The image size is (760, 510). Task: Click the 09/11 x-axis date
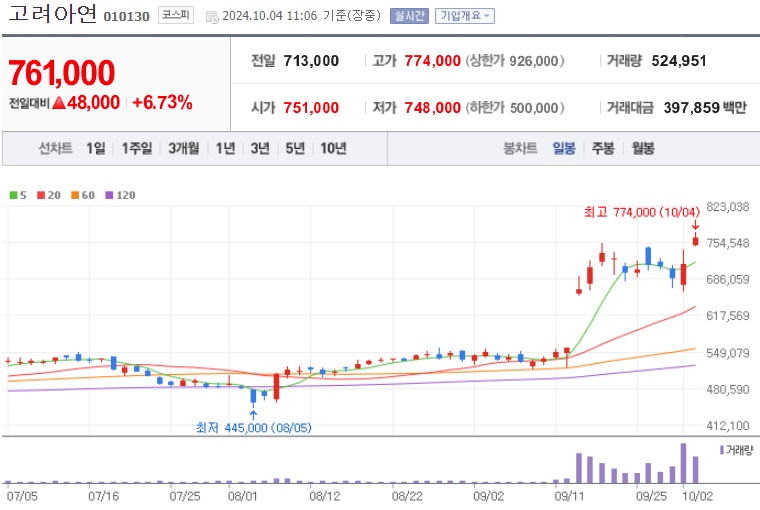(569, 496)
